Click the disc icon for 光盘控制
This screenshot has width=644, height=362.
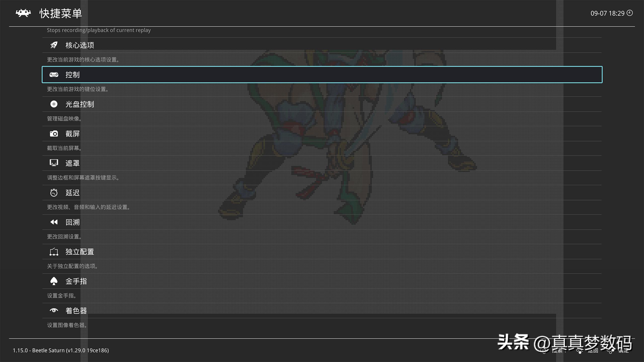[54, 104]
